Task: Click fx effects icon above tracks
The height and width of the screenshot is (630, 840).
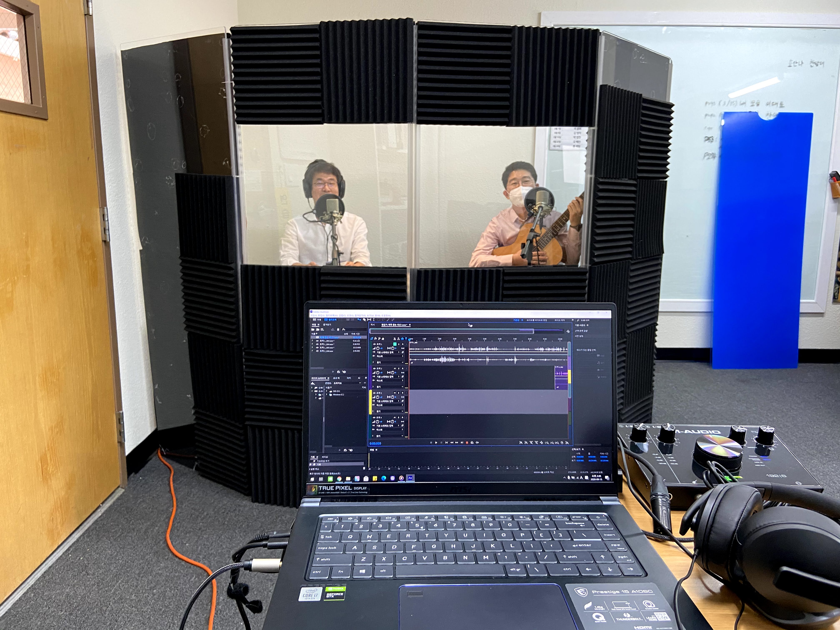Action: coord(375,339)
